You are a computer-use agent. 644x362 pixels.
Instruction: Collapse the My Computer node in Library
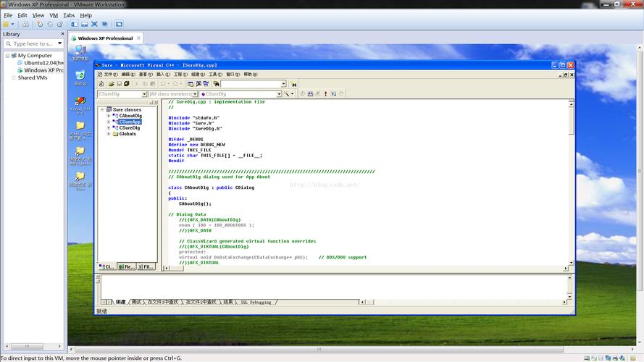pyautogui.click(x=7, y=56)
